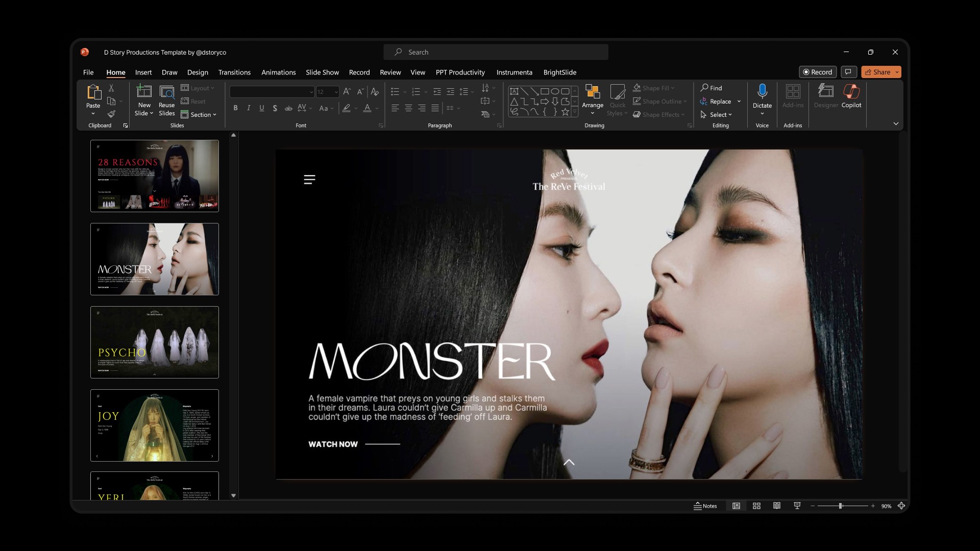Toggle the Notes pane
The width and height of the screenshot is (980, 551).
click(x=705, y=506)
